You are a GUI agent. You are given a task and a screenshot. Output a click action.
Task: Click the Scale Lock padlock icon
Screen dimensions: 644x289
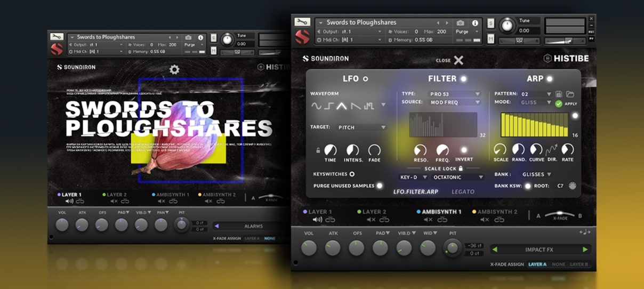click(461, 168)
